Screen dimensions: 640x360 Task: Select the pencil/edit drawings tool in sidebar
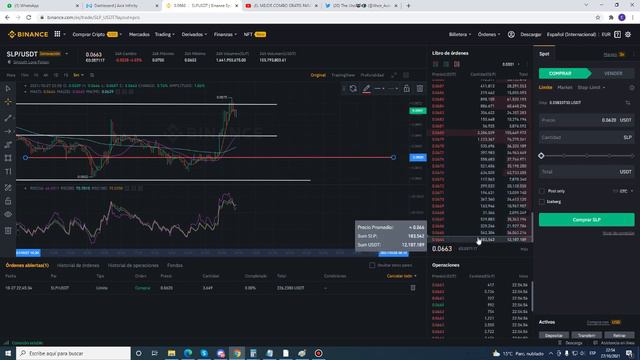(x=8, y=188)
